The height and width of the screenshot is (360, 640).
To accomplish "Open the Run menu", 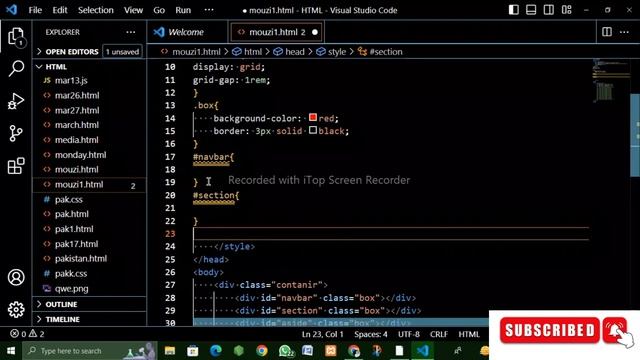I will (183, 10).
